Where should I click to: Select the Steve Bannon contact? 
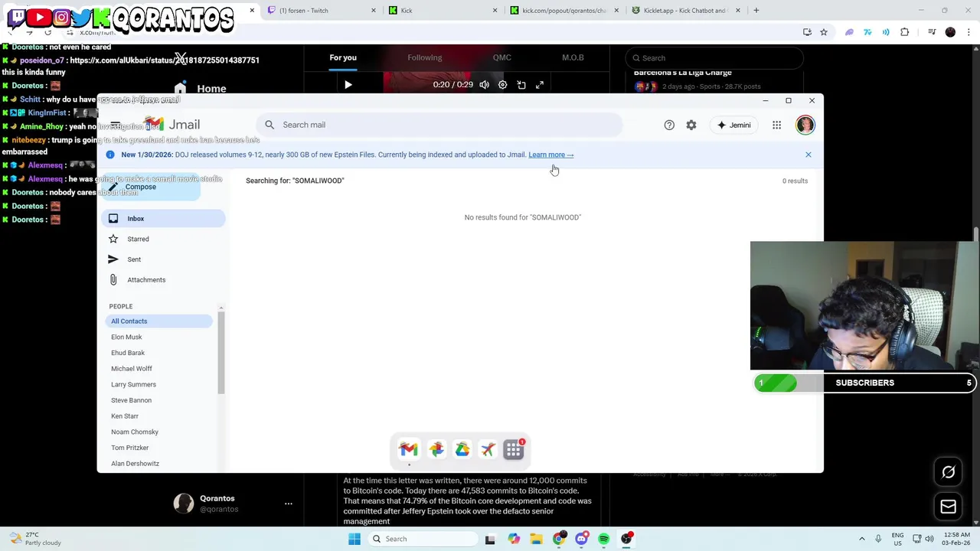(x=131, y=400)
